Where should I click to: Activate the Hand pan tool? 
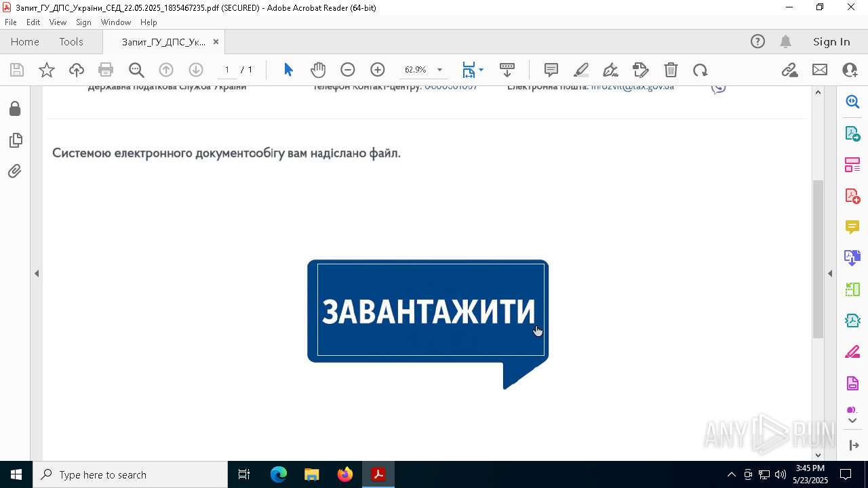(318, 70)
